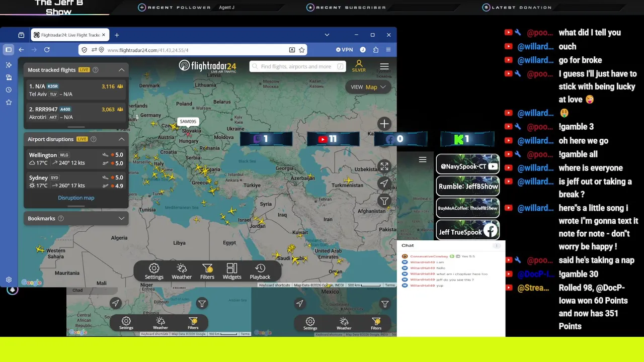
Task: Click the install page icon in the address bar
Action: [292, 50]
